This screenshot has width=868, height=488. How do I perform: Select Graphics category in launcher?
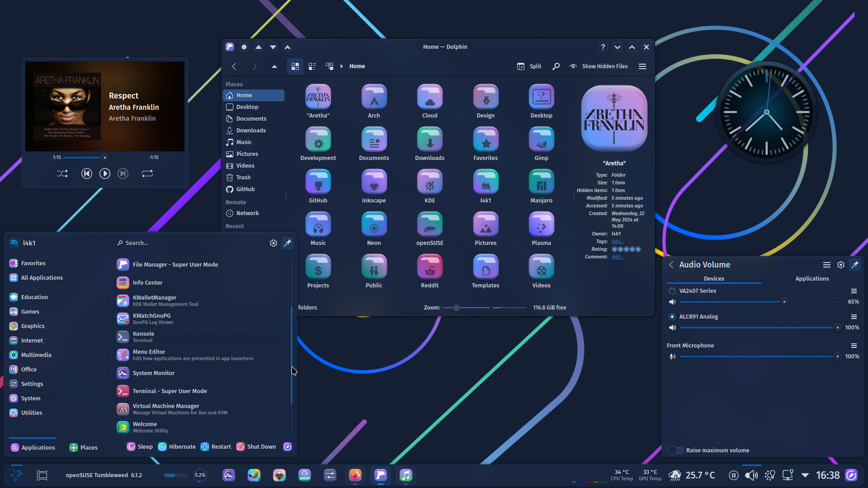[58, 326]
